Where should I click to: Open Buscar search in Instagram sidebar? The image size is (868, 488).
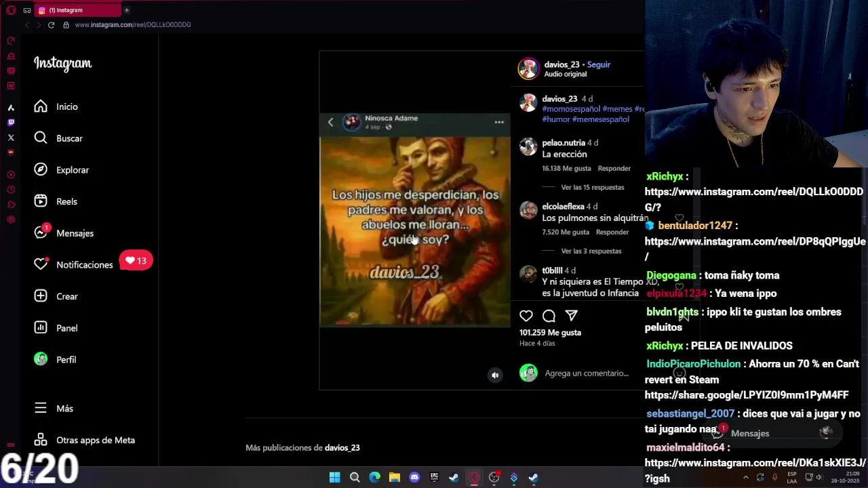pos(58,138)
